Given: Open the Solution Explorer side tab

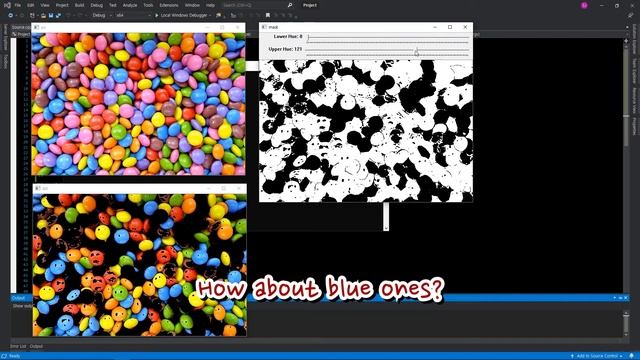Looking at the screenshot, I should click(x=634, y=40).
